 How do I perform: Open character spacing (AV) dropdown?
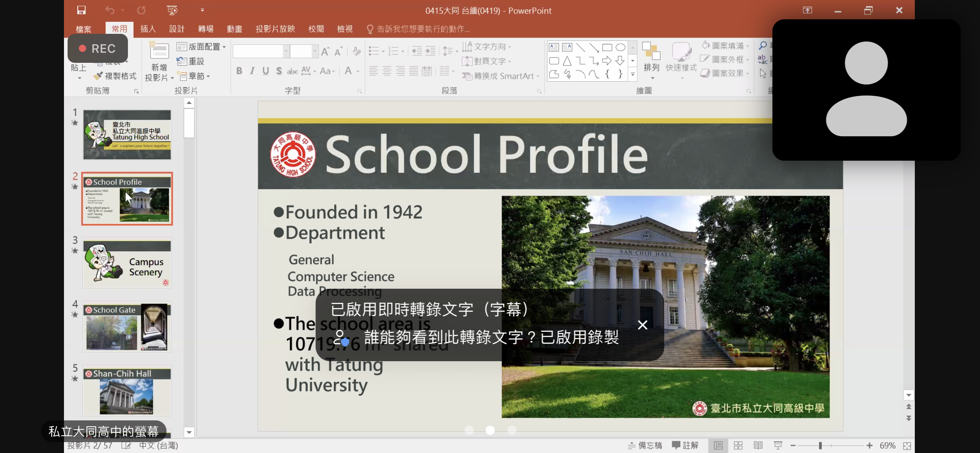click(309, 71)
